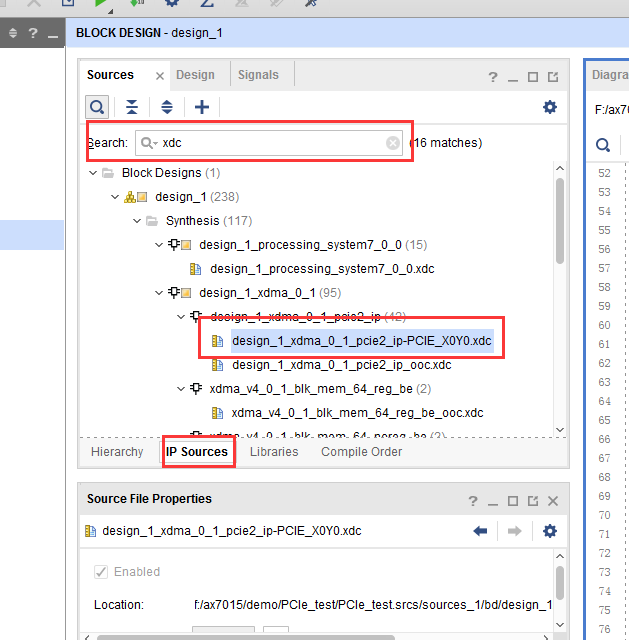Click the horizontal scrollbar in Source File Properties
This screenshot has width=629, height=640.
(x=246, y=638)
